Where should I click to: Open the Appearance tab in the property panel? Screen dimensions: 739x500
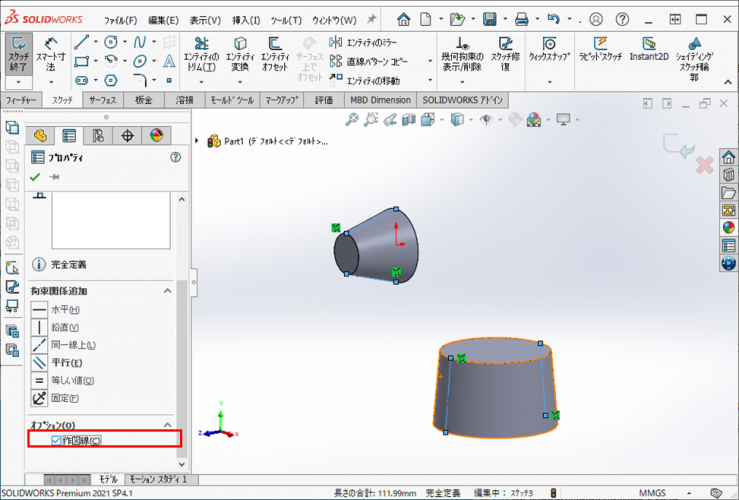click(156, 136)
